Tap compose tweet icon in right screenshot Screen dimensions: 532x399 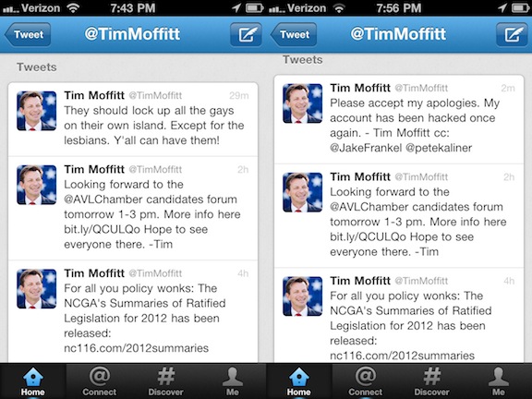coord(513,34)
